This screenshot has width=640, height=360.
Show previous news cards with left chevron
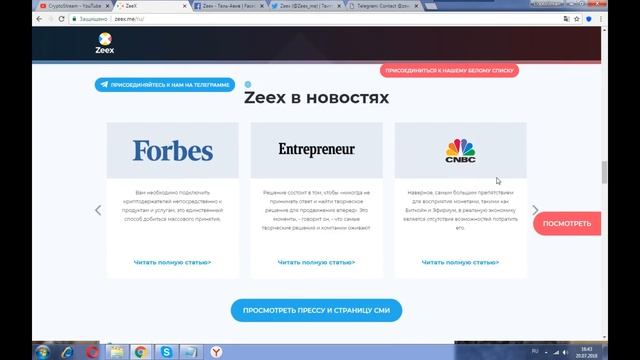[98, 210]
